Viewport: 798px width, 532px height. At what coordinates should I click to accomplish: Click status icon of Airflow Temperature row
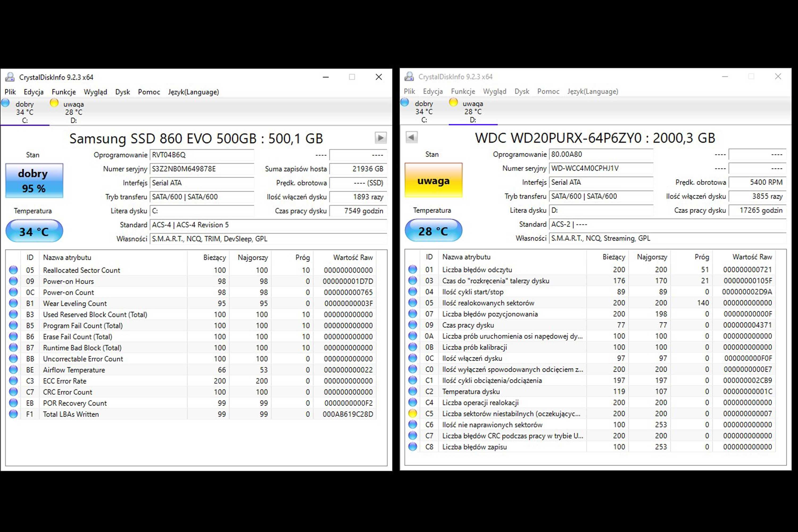[14, 370]
